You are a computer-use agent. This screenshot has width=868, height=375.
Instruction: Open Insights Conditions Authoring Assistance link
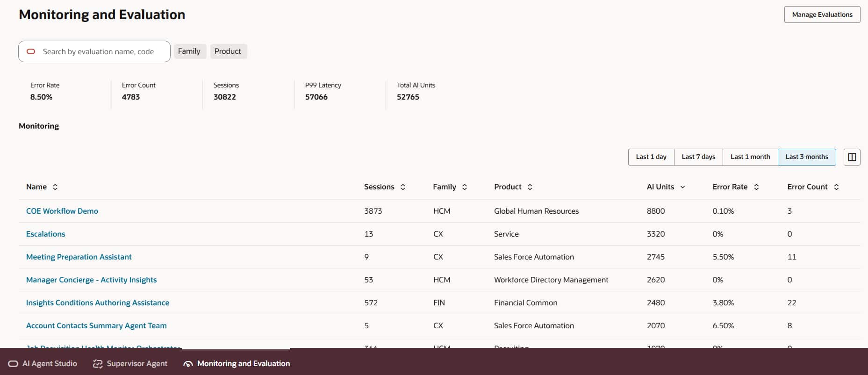[x=98, y=303]
